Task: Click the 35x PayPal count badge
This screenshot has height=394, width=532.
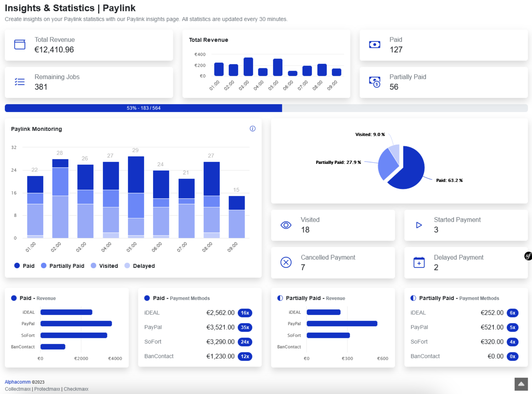Action: pyautogui.click(x=245, y=327)
